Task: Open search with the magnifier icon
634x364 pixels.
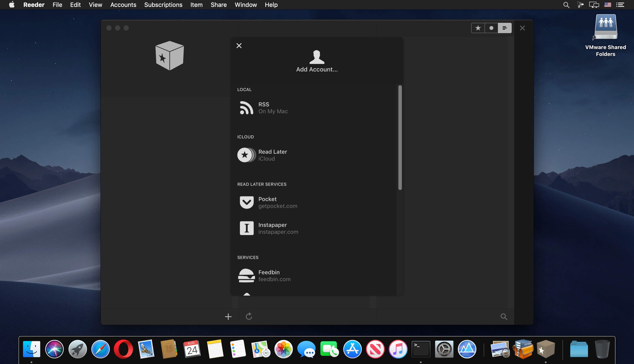Action: [x=504, y=317]
